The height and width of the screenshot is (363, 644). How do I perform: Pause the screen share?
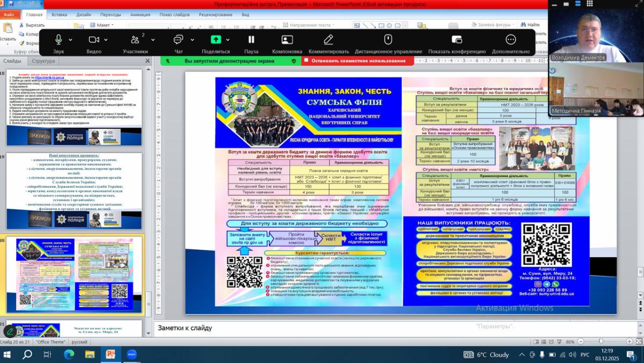[x=251, y=40]
